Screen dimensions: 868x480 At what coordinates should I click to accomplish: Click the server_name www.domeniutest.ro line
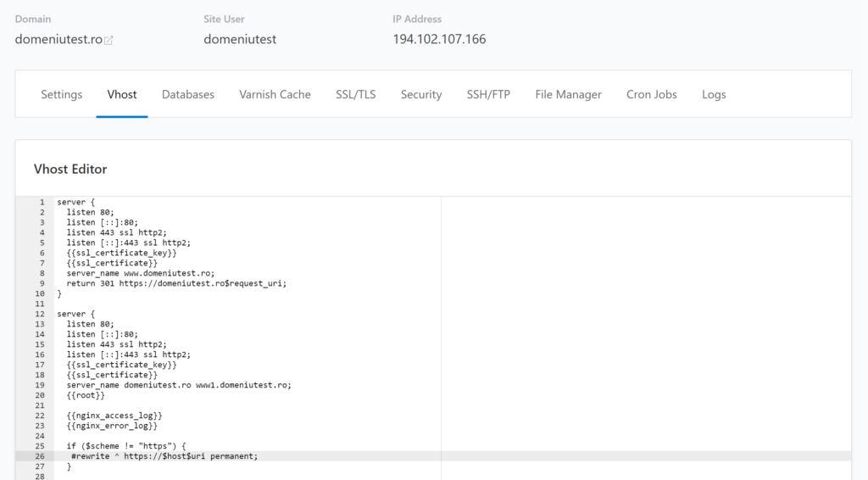140,273
